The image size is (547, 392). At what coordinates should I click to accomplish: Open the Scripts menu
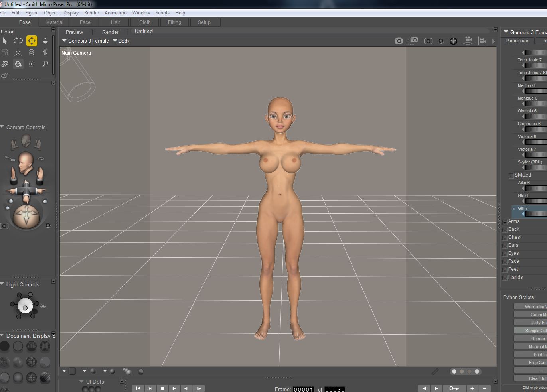[x=162, y=13]
